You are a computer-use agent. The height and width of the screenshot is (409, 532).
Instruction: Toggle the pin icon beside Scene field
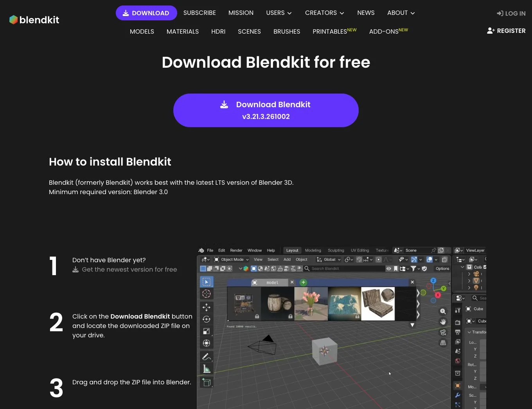point(433,250)
